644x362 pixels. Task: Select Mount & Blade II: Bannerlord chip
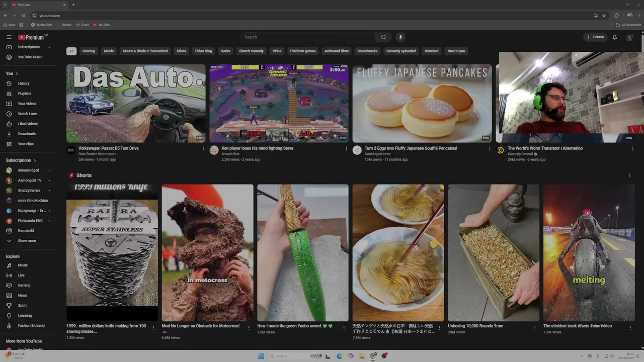tap(145, 51)
